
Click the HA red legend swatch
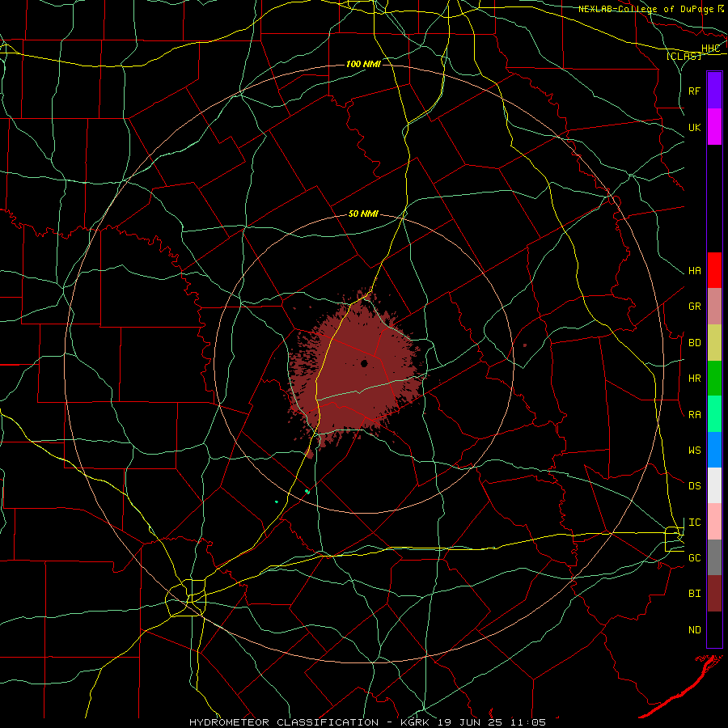pyautogui.click(x=714, y=270)
